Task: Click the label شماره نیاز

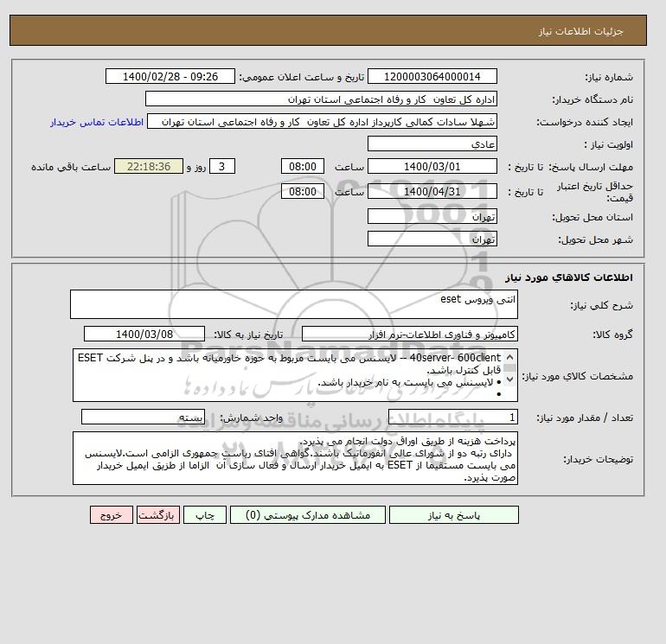Action: tap(609, 77)
